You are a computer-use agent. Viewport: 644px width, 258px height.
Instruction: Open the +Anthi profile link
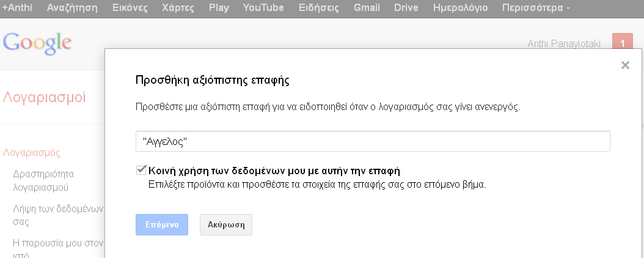(17, 8)
